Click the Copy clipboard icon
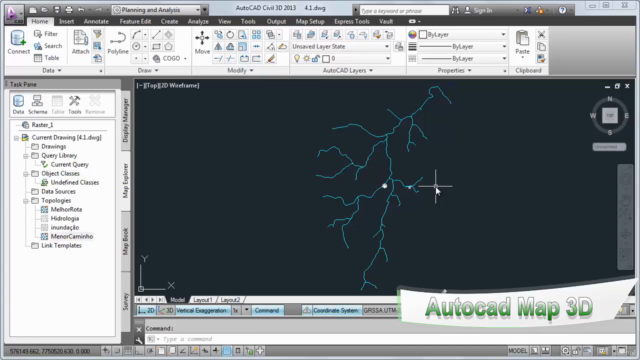The height and width of the screenshot is (360, 640). coord(541,47)
